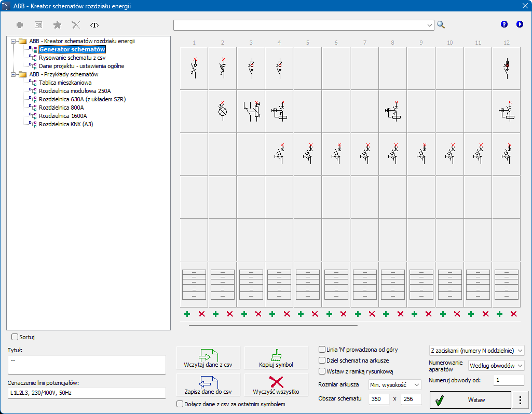Screen dimensions: 532x414
Task: Enable the Sortuj checkbox
Action: point(15,337)
